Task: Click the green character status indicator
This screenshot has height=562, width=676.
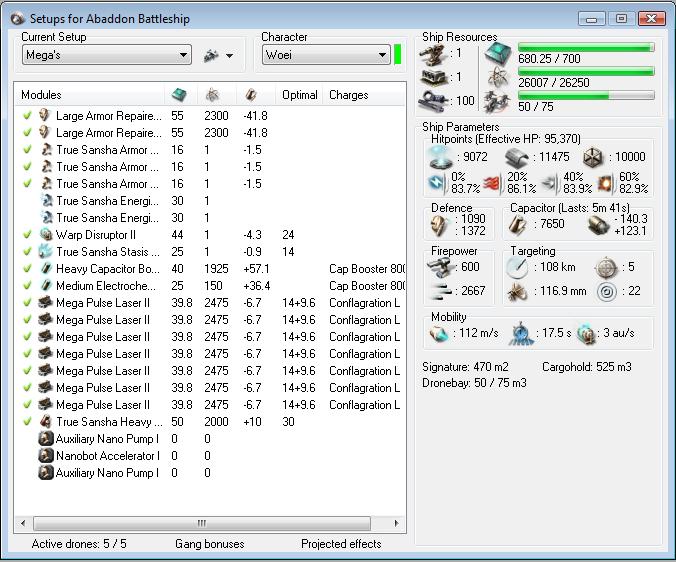Action: [397, 55]
